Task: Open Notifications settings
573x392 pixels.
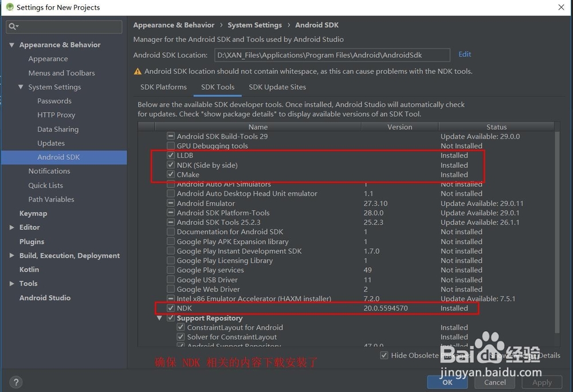Action: (x=49, y=171)
